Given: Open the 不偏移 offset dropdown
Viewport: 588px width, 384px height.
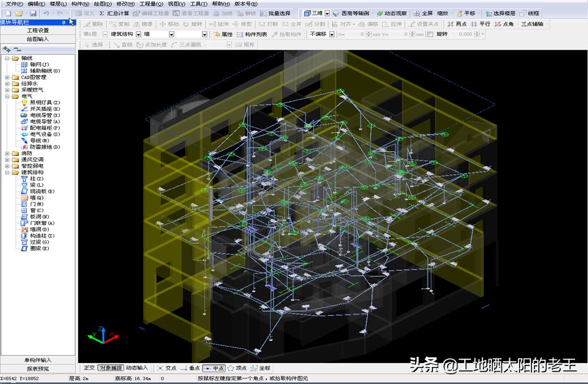Looking at the screenshot, I should 331,34.
